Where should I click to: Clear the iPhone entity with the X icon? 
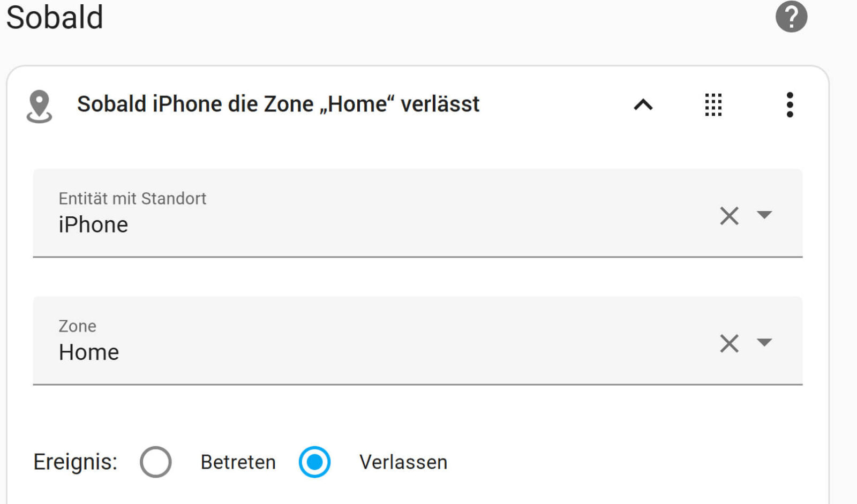[x=729, y=215]
